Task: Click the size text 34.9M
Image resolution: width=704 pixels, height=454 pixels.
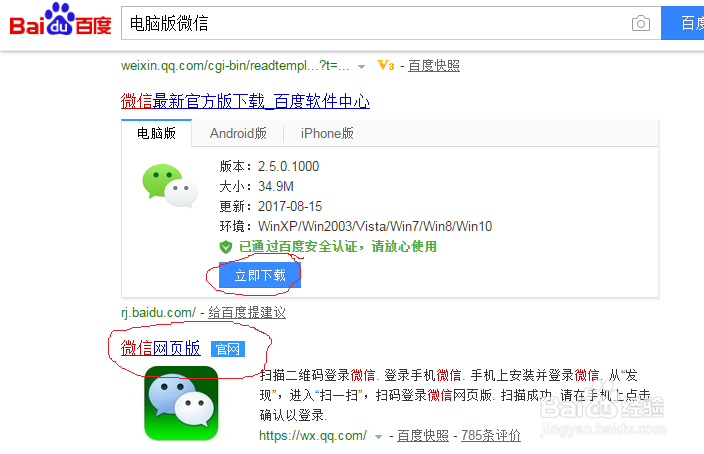Action: (x=276, y=186)
